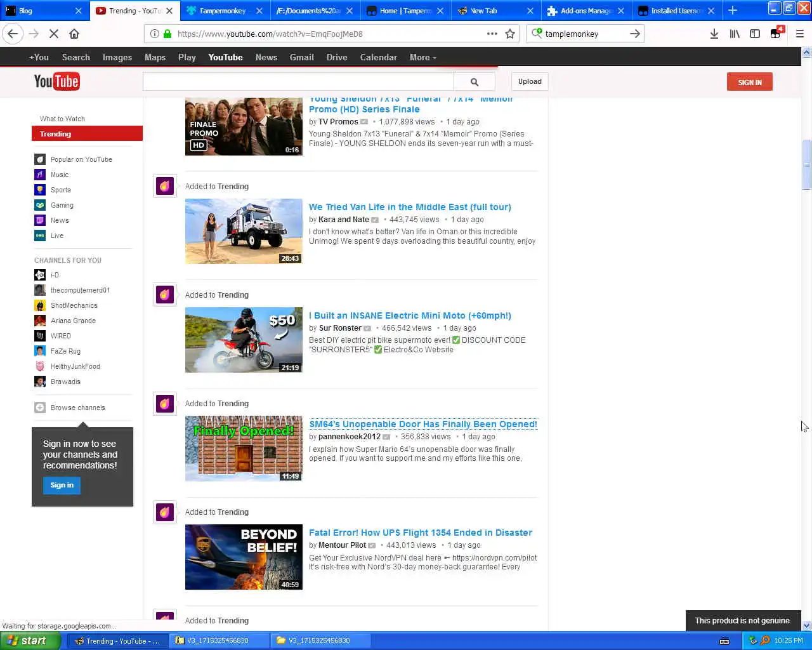The width and height of the screenshot is (812, 650).
Task: Click the Beyond Belief UPS thumbnail
Action: [244, 557]
